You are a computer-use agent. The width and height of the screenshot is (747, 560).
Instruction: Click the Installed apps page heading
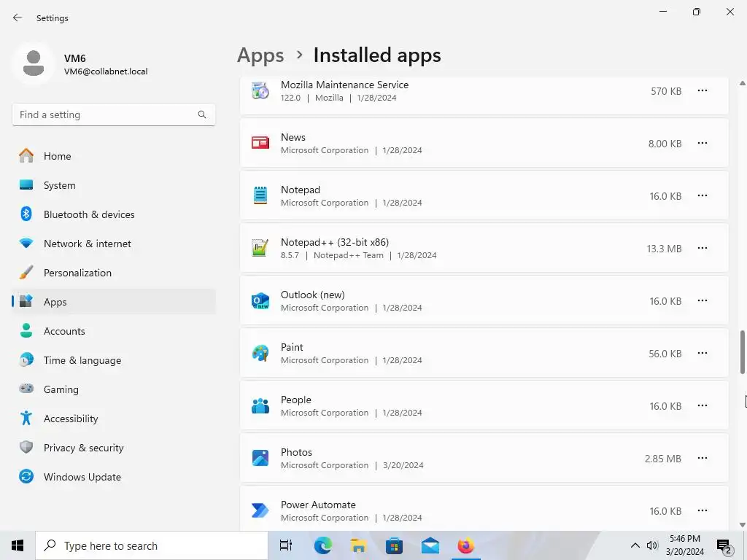click(x=377, y=55)
